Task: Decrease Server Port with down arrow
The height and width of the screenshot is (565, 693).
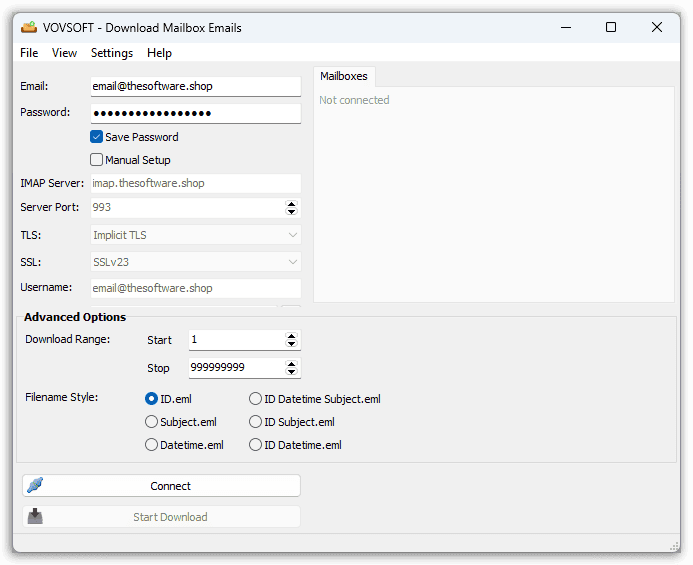Action: tap(291, 211)
